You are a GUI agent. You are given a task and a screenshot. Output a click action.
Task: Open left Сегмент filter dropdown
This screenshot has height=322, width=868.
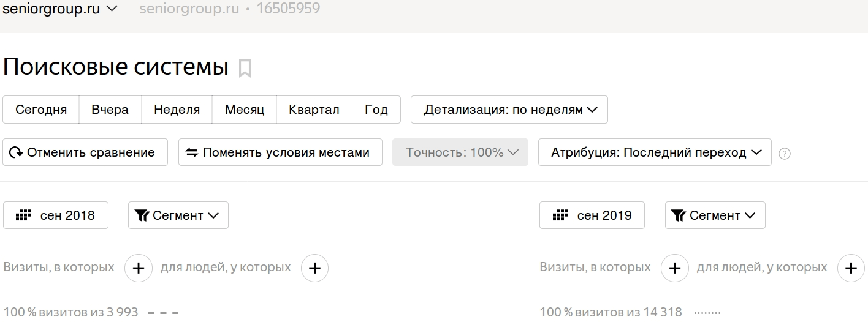[178, 215]
